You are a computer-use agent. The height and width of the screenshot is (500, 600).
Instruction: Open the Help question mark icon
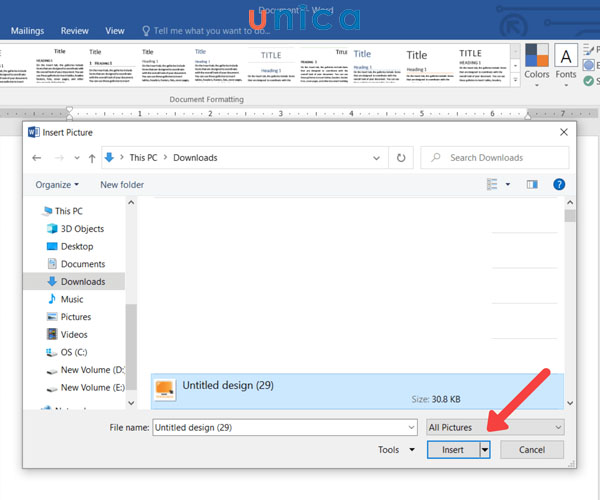(559, 184)
